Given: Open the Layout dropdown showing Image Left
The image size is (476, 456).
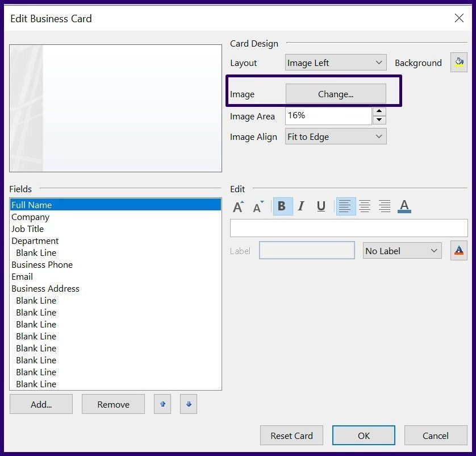Looking at the screenshot, I should (336, 63).
